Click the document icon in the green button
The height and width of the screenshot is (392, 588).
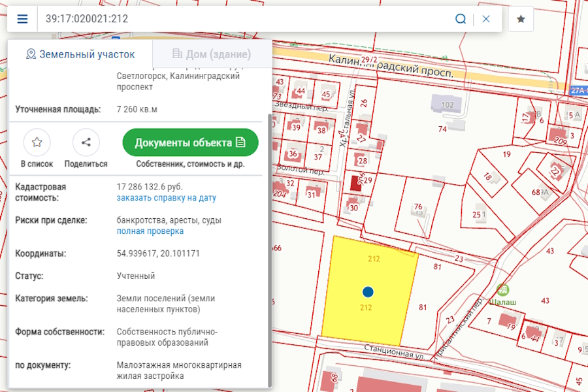(x=242, y=142)
